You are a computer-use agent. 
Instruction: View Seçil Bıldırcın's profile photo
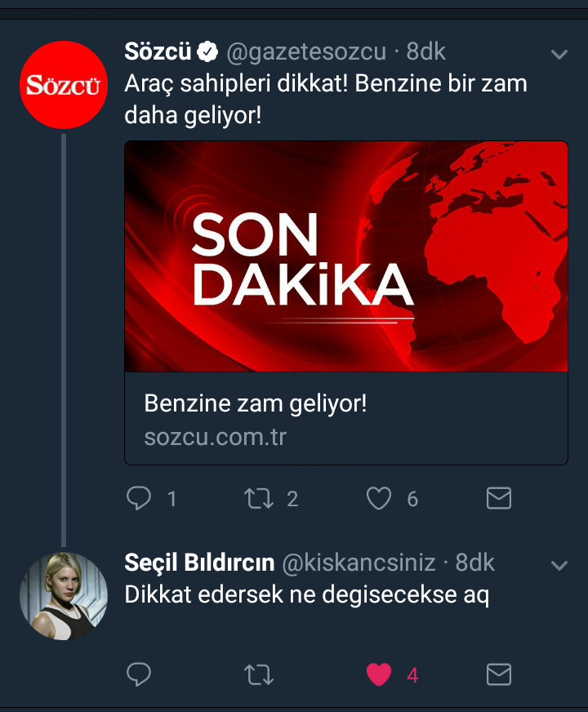pos(64,596)
